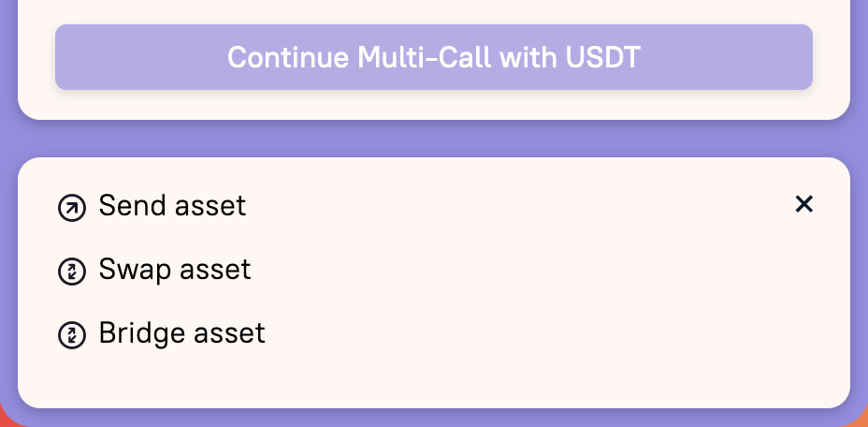Choose Send asset from the action list
This screenshot has height=427, width=868.
coord(152,206)
